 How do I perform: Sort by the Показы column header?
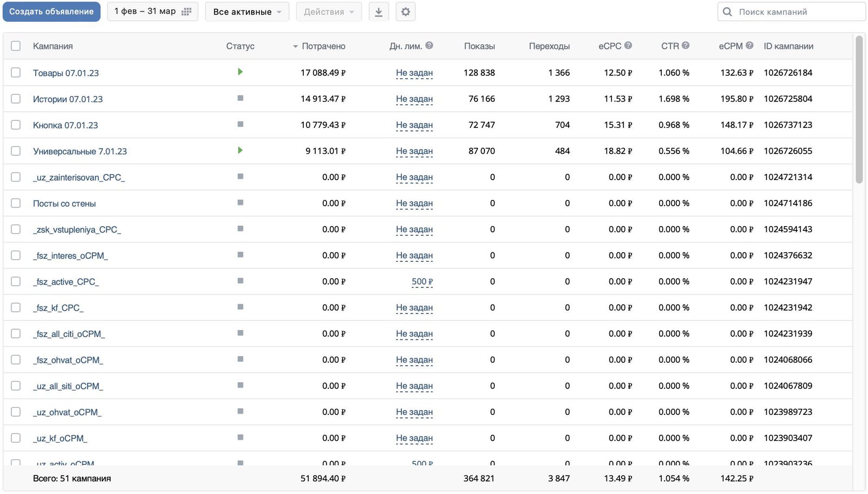(480, 46)
